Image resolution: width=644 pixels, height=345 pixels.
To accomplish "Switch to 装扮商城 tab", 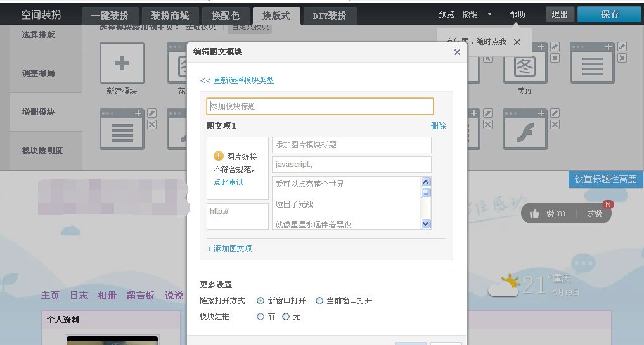I will pos(171,16).
